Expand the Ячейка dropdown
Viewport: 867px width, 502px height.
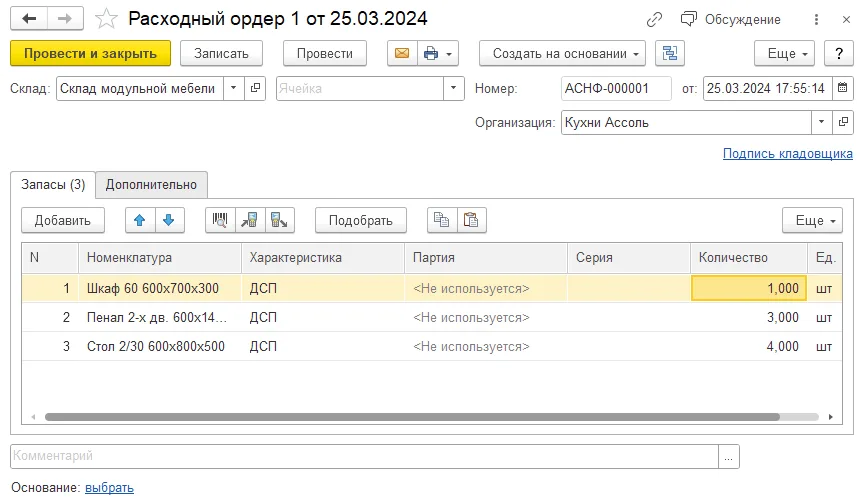(x=453, y=88)
